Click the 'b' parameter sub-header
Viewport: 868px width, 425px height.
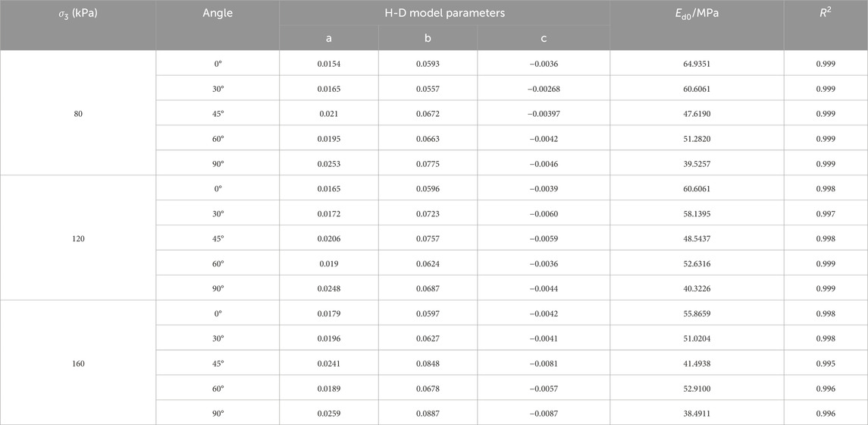(x=428, y=38)
